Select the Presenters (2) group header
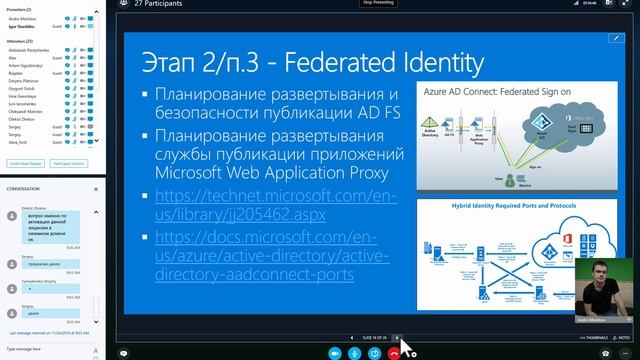640x360 pixels. click(19, 9)
